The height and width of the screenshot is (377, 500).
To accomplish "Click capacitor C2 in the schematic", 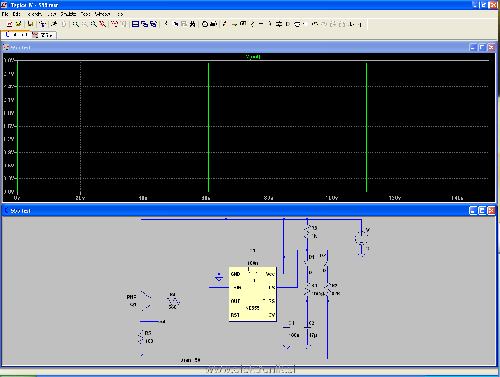I will (308, 328).
